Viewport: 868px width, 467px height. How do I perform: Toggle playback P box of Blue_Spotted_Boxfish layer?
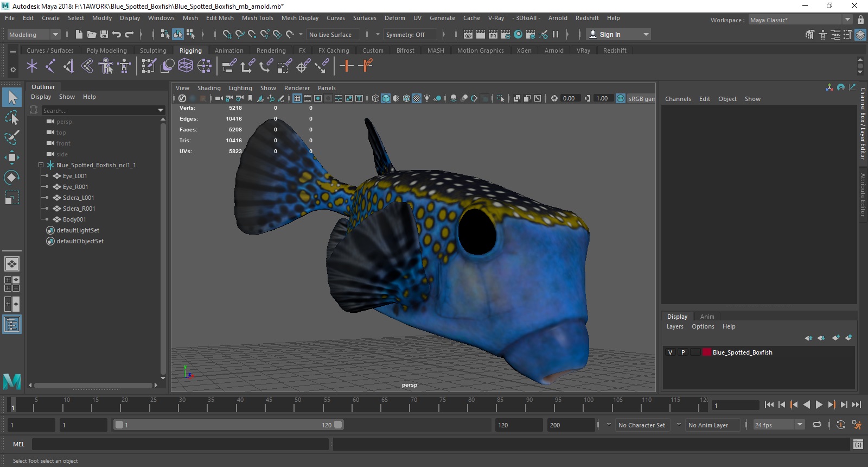coord(683,352)
